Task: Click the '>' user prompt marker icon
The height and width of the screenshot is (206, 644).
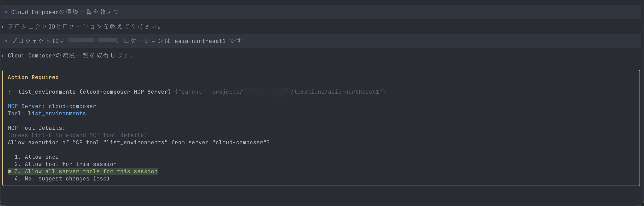Action: coord(6,12)
